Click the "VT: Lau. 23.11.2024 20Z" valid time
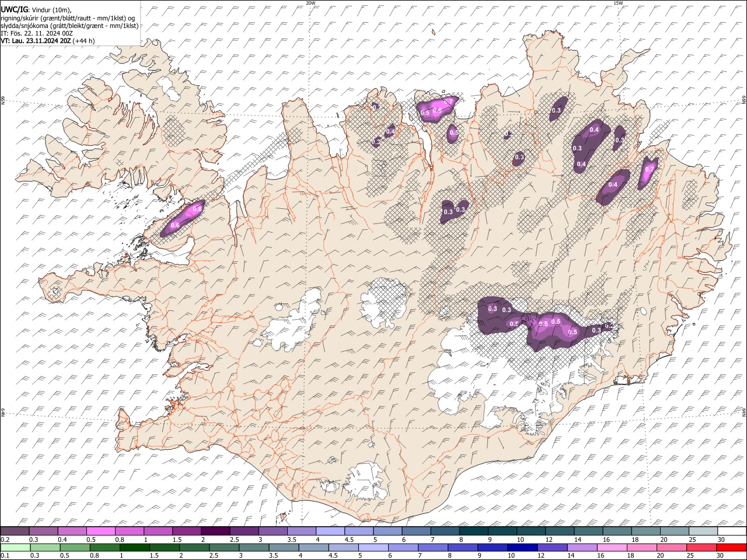 tap(36, 41)
